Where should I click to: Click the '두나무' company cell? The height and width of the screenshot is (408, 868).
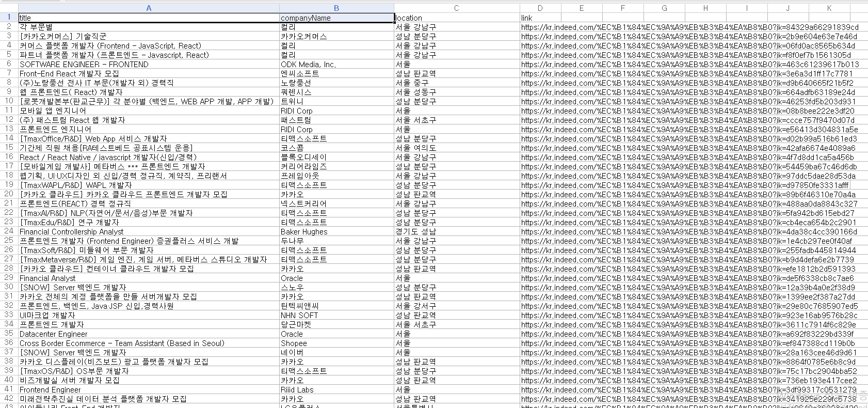tap(336, 241)
